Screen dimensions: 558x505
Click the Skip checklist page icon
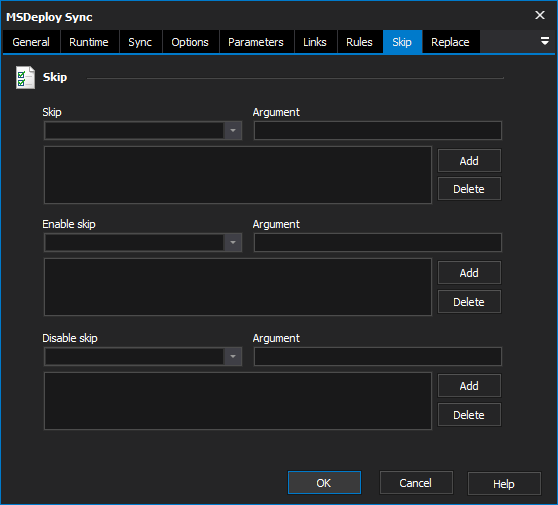pyautogui.click(x=25, y=78)
